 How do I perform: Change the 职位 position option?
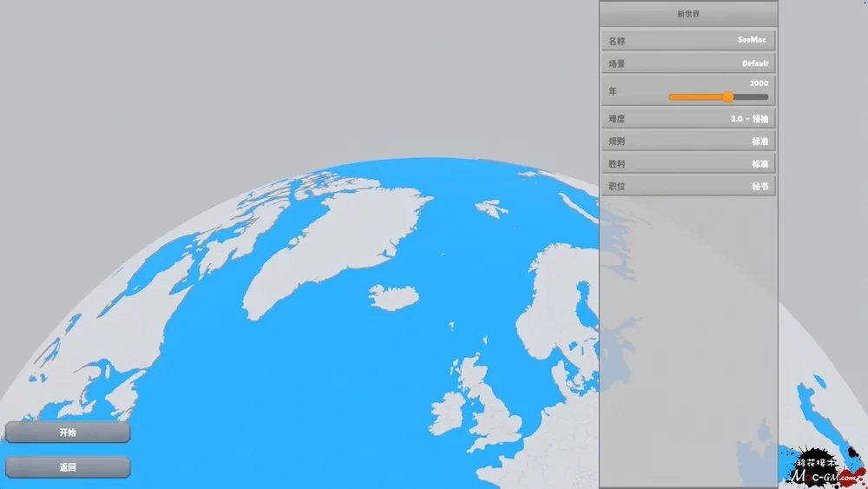(688, 186)
